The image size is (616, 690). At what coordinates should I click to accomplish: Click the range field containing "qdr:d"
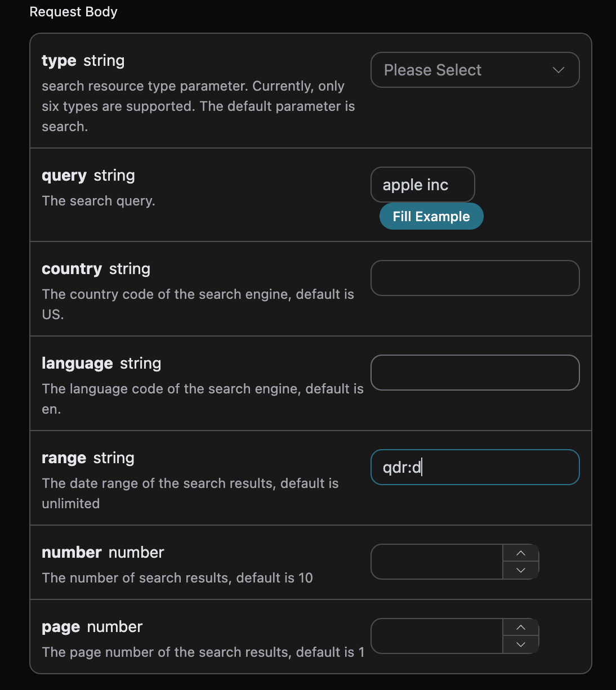click(475, 467)
